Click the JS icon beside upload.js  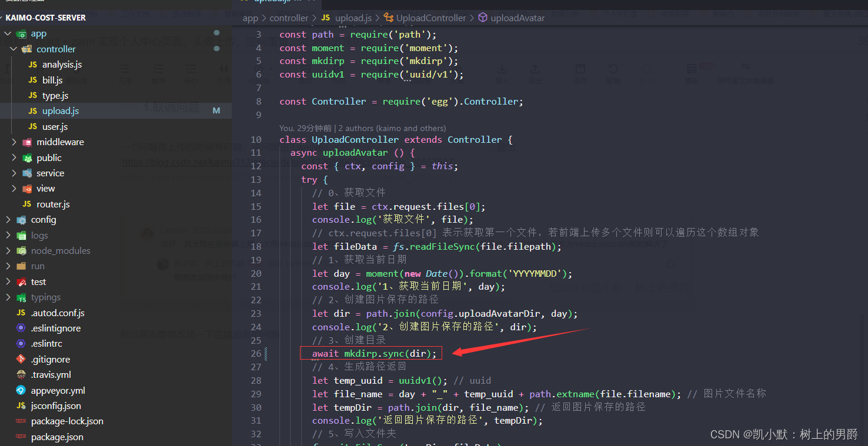[32, 110]
